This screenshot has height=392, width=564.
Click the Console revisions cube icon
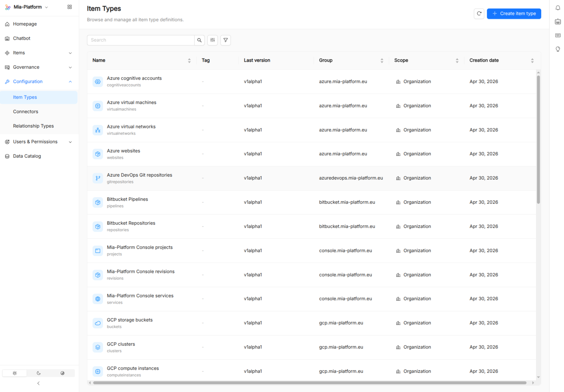click(x=98, y=275)
